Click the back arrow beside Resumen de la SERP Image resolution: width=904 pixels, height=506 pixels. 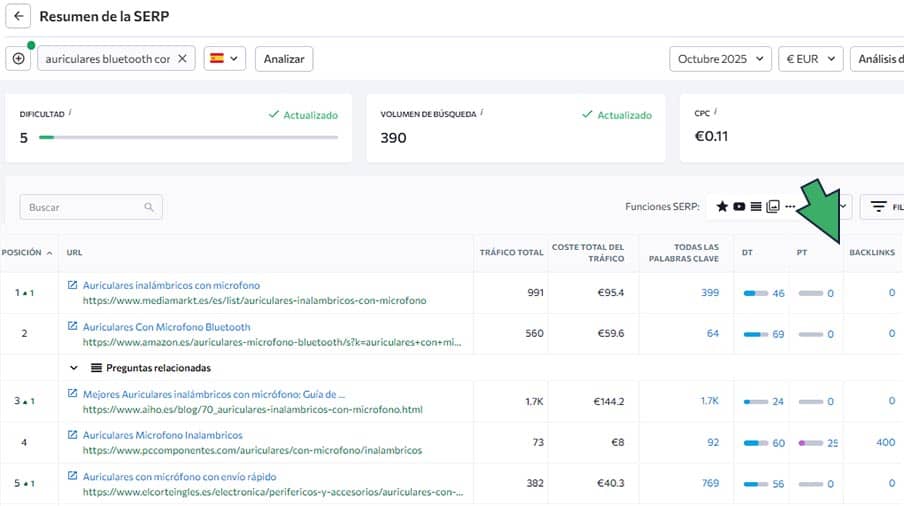(18, 16)
